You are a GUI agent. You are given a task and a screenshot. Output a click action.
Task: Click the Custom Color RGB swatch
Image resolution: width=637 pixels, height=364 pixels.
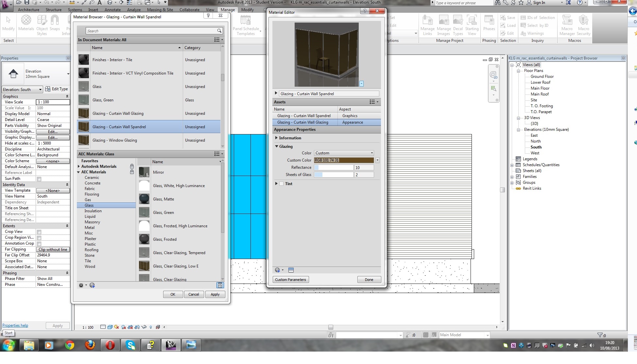click(344, 160)
